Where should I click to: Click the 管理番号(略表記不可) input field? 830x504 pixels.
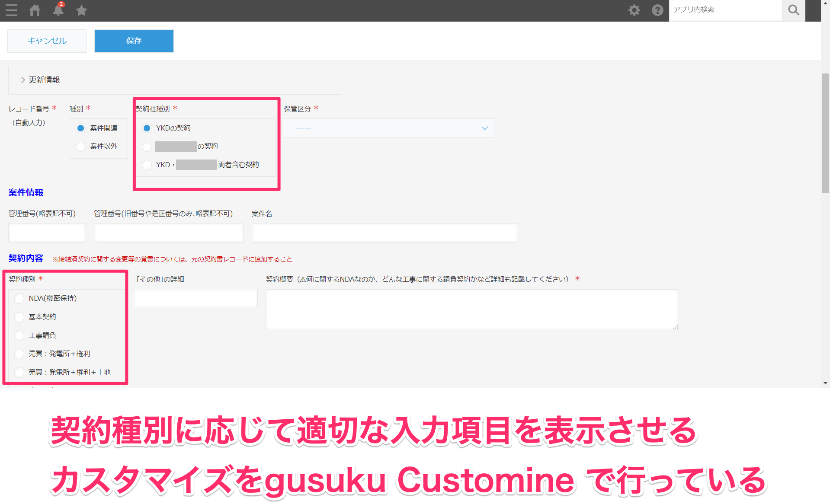(47, 233)
